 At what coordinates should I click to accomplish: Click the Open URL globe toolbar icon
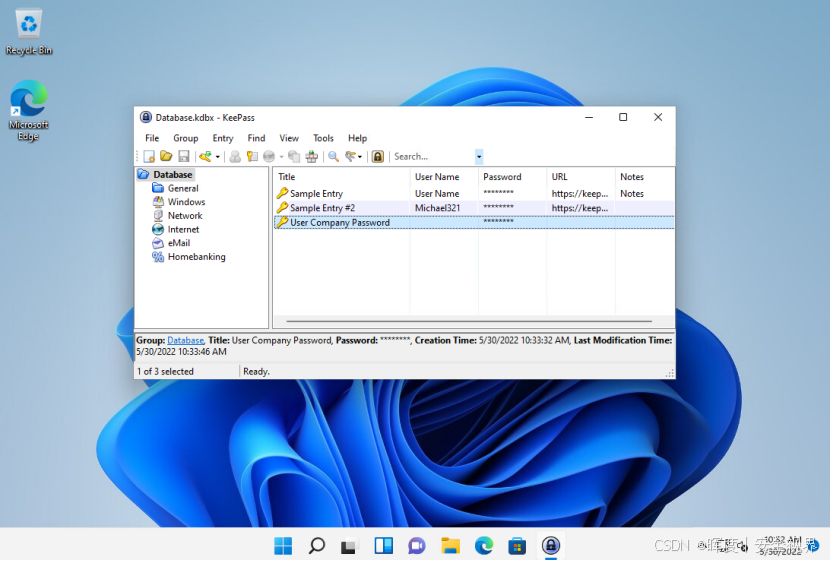(x=269, y=156)
